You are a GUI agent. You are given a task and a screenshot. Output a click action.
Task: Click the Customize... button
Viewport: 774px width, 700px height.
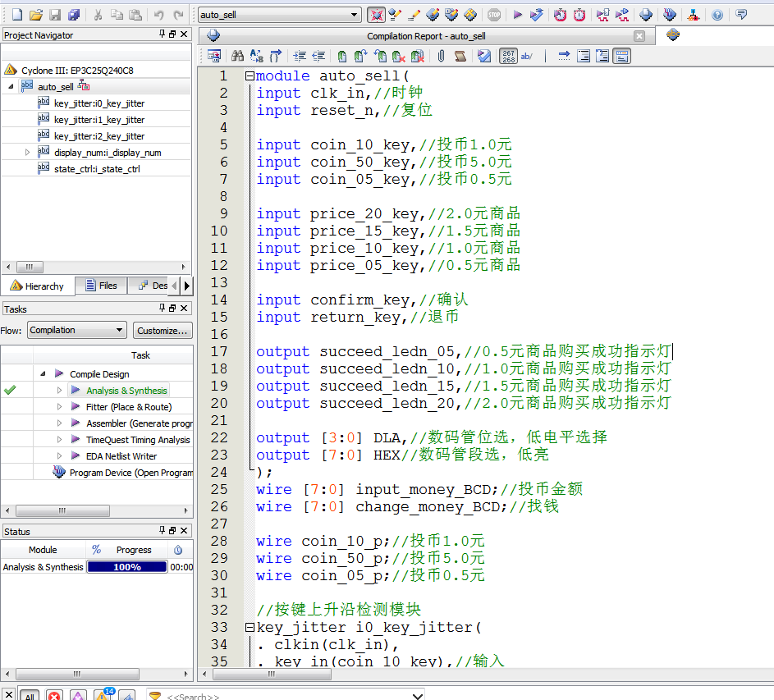tap(163, 330)
